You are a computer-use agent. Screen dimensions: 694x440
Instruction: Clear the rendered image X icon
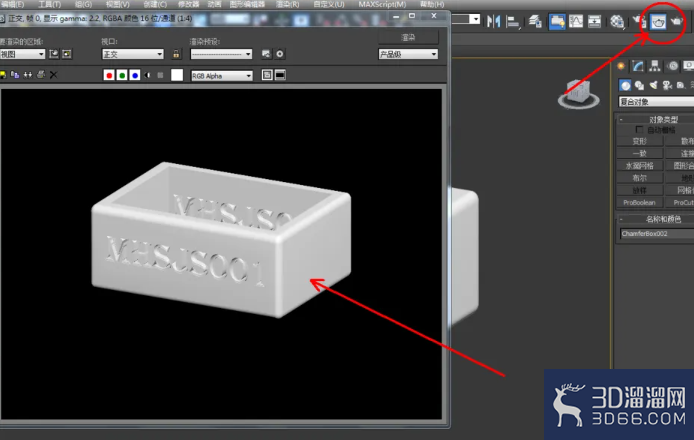point(54,75)
